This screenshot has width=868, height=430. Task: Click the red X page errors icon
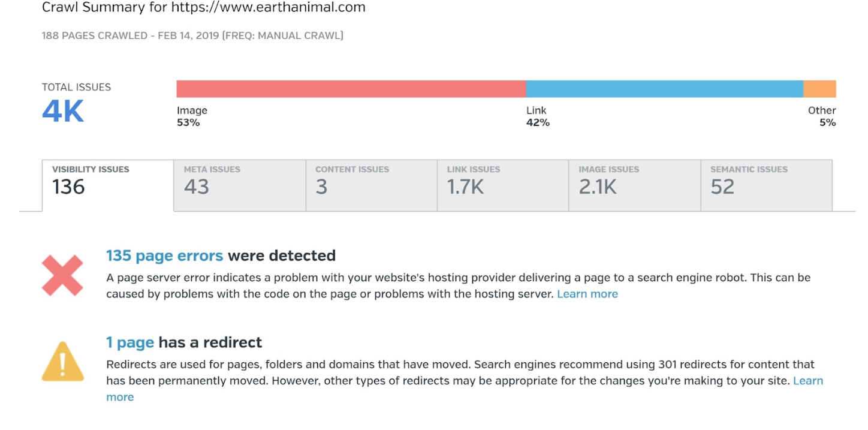62,275
